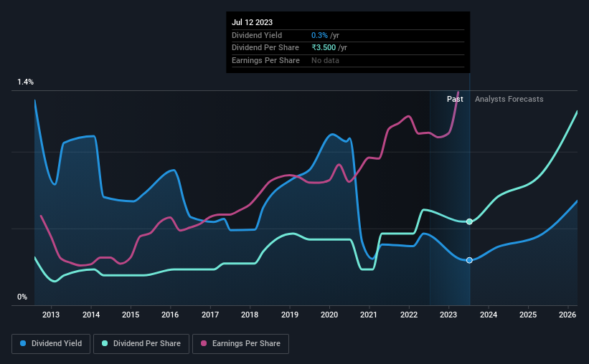
Task: Click the 1.4% y-axis label
Action: click(26, 82)
